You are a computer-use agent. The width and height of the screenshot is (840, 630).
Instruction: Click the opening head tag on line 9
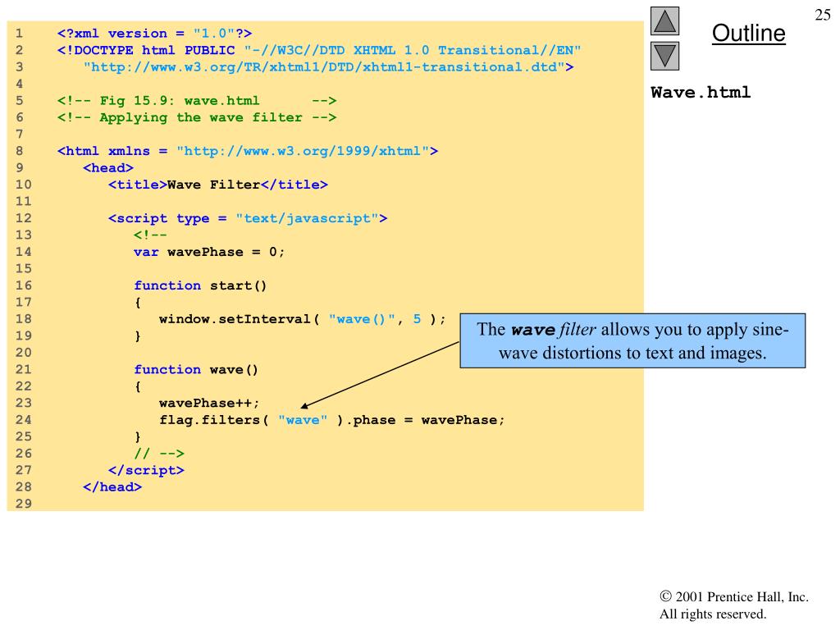(108, 167)
